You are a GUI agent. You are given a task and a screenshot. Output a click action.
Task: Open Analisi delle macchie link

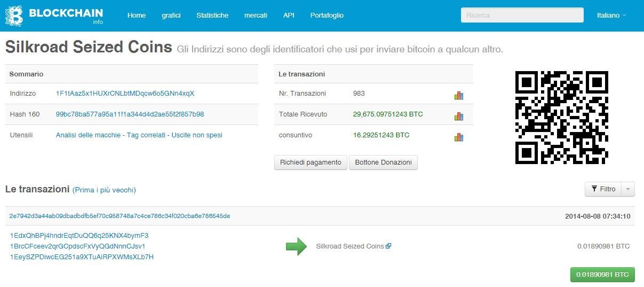[88, 135]
